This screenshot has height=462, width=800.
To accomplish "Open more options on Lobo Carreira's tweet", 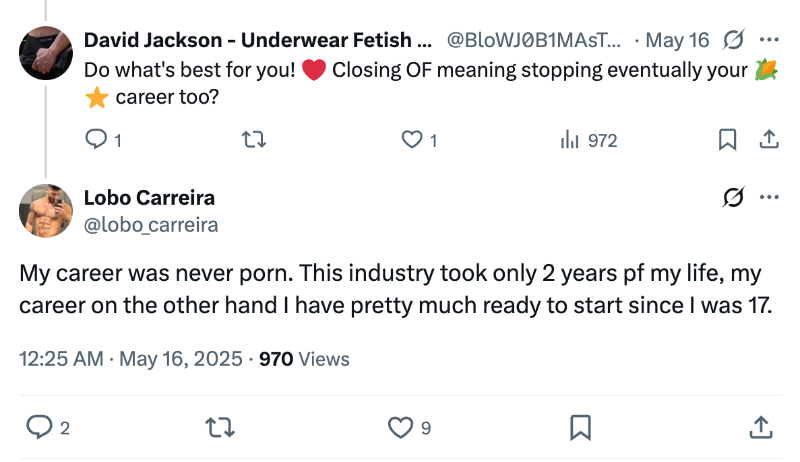I will coord(769,197).
